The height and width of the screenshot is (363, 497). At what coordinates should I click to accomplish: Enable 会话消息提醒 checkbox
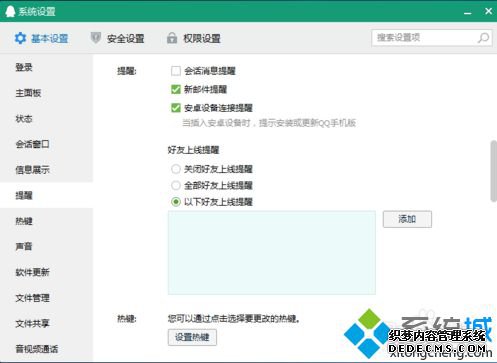[x=176, y=71]
